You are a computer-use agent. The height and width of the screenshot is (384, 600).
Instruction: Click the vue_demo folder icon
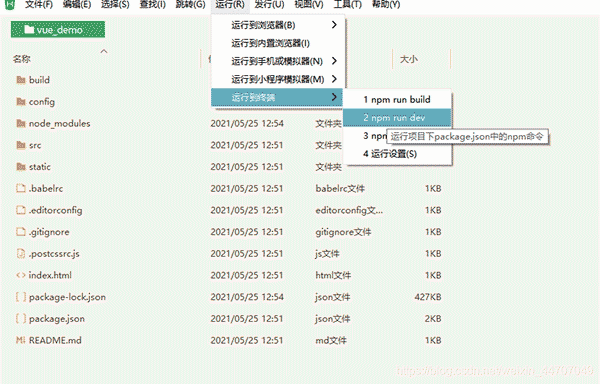[29, 29]
